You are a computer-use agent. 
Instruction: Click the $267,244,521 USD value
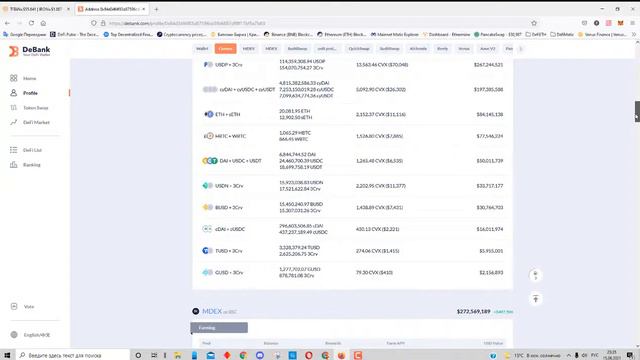click(488, 64)
